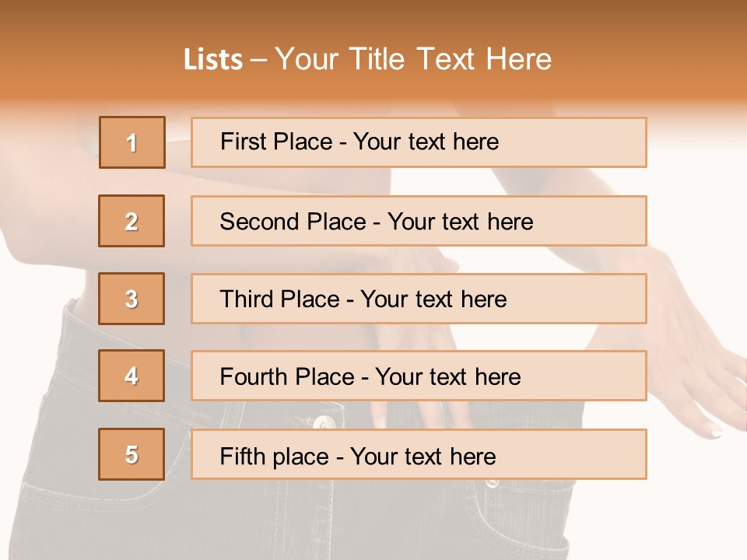Select the "Your Title Text Here" heading
Screen dimensions: 747x560
click(x=413, y=59)
